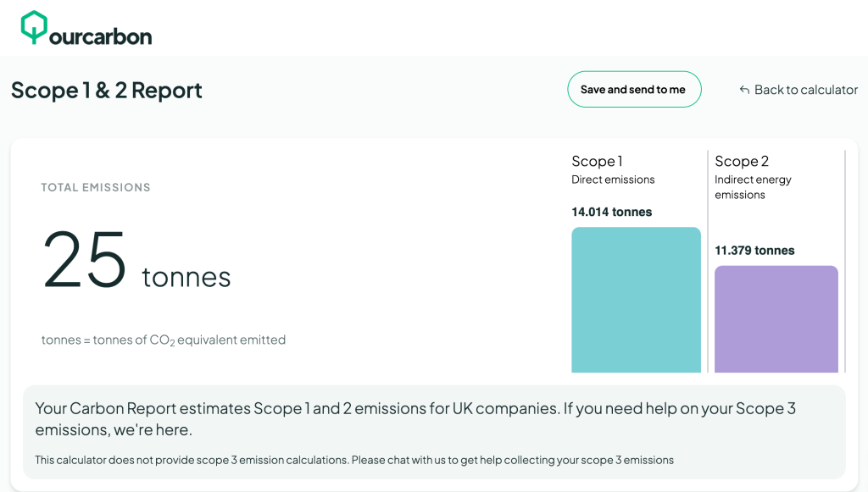
Task: Click the CO2 equivalent definition text
Action: (164, 340)
